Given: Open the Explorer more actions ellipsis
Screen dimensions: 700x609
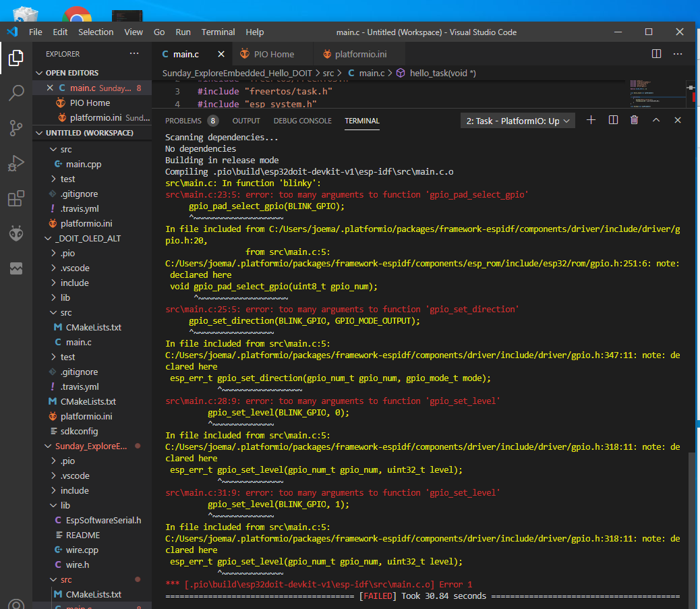Looking at the screenshot, I should 134,53.
